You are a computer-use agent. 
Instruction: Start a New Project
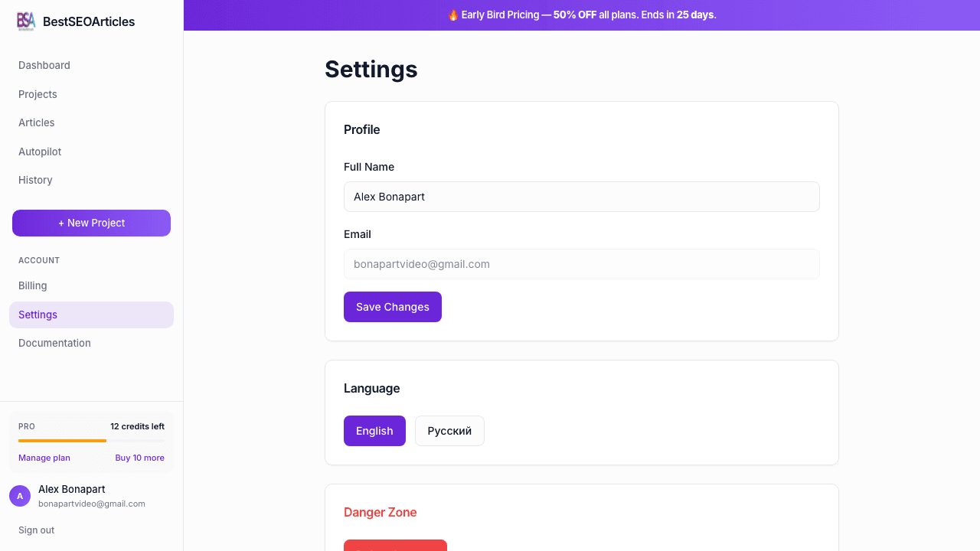click(91, 223)
